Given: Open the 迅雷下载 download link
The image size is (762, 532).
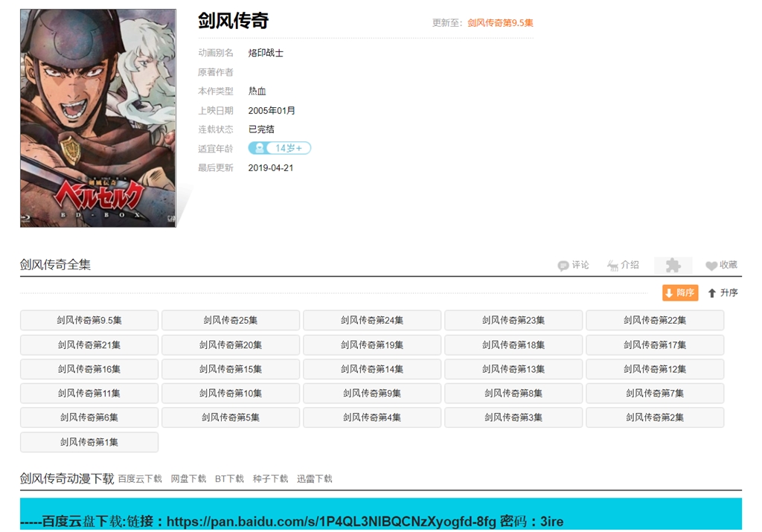Looking at the screenshot, I should (x=315, y=479).
